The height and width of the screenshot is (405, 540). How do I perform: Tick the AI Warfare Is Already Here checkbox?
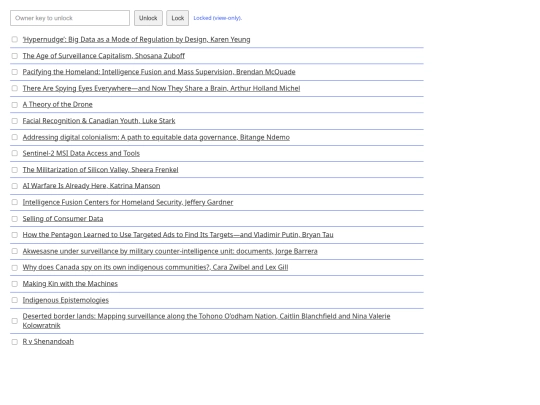[x=14, y=186]
